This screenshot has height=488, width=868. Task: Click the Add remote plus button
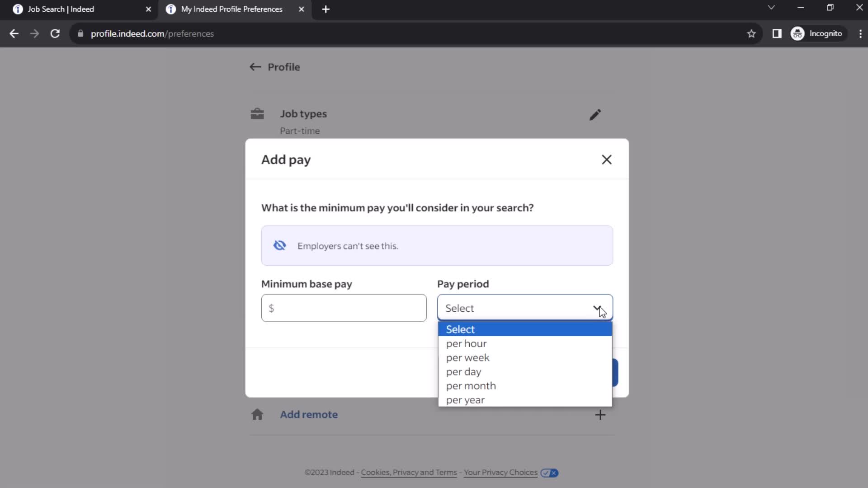600,414
